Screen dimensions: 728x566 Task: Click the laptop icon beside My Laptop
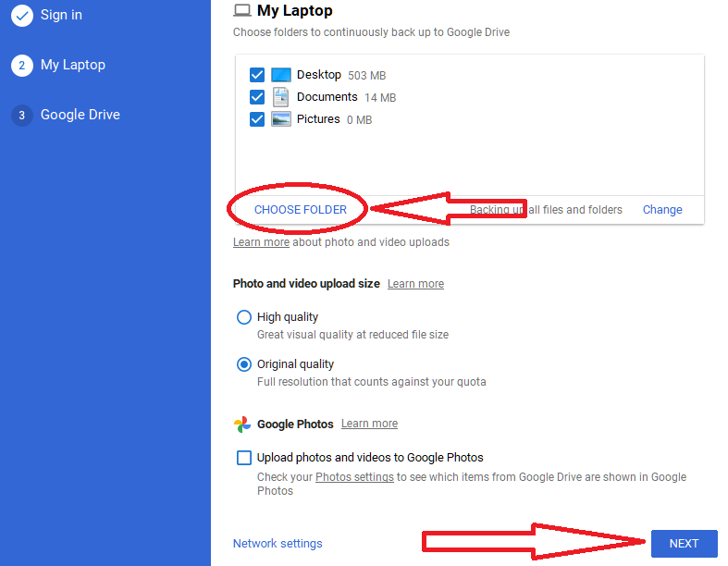click(x=242, y=11)
